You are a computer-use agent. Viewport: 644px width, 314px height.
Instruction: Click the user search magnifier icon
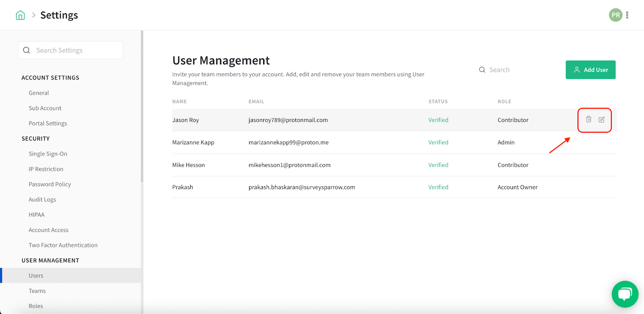point(482,70)
